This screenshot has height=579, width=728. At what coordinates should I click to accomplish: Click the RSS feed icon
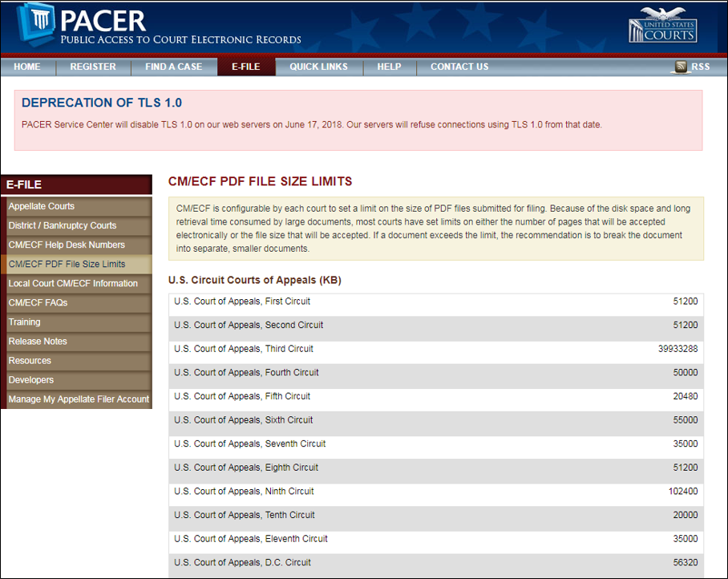[680, 67]
